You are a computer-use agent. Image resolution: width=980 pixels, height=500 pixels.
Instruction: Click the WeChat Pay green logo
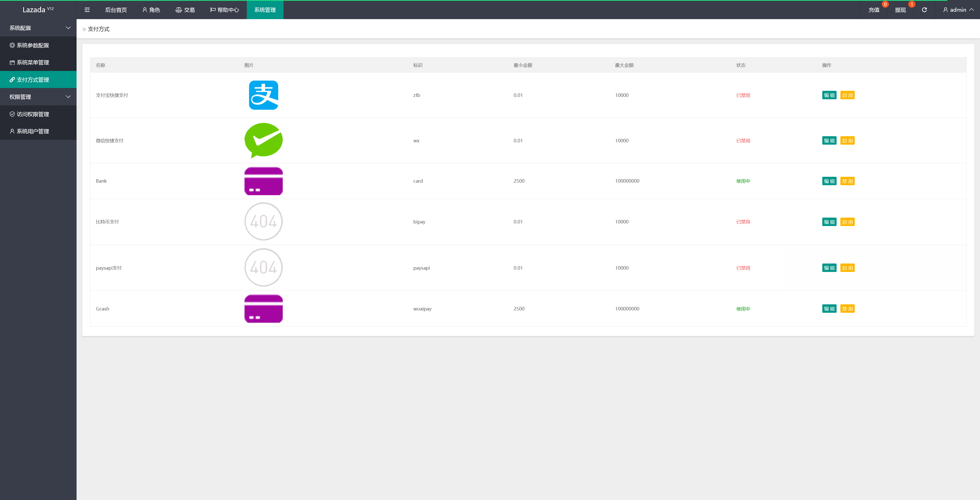click(263, 140)
